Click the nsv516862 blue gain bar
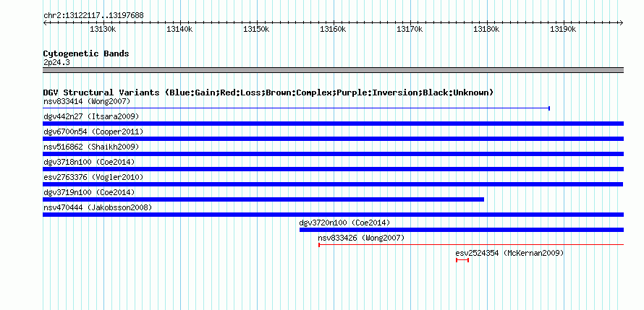This screenshot has width=644, height=310. click(x=333, y=154)
